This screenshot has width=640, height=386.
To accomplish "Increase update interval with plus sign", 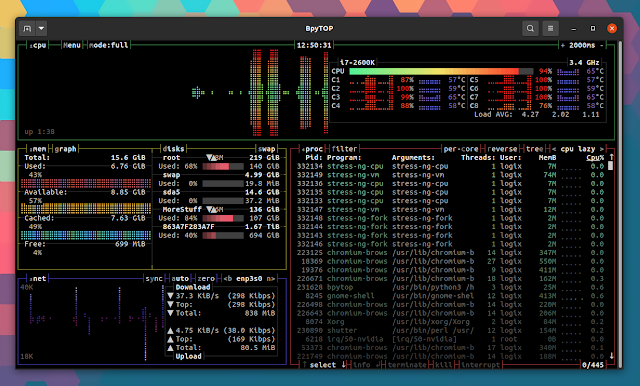I will 562,45.
